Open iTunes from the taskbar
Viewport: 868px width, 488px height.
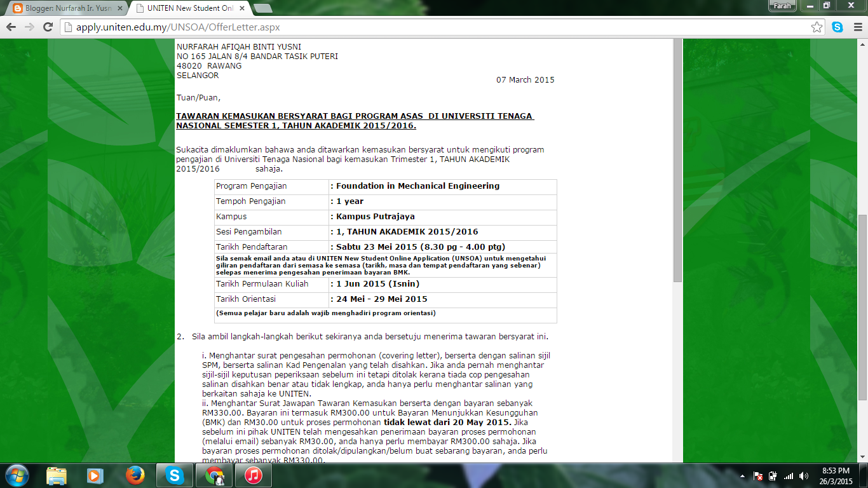click(254, 475)
